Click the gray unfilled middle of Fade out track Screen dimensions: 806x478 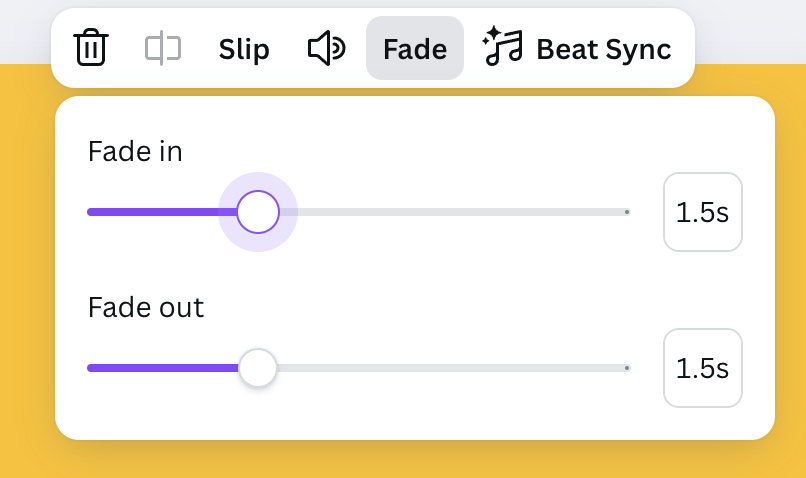pyautogui.click(x=450, y=368)
